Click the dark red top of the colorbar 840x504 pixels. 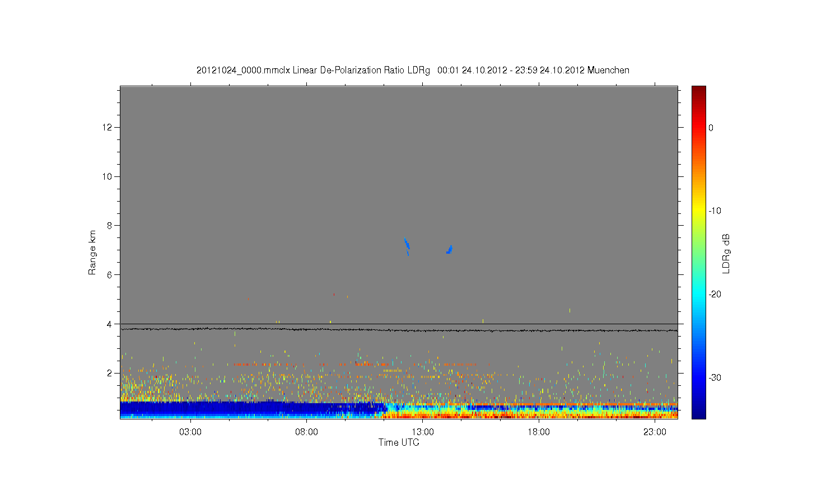pos(698,90)
